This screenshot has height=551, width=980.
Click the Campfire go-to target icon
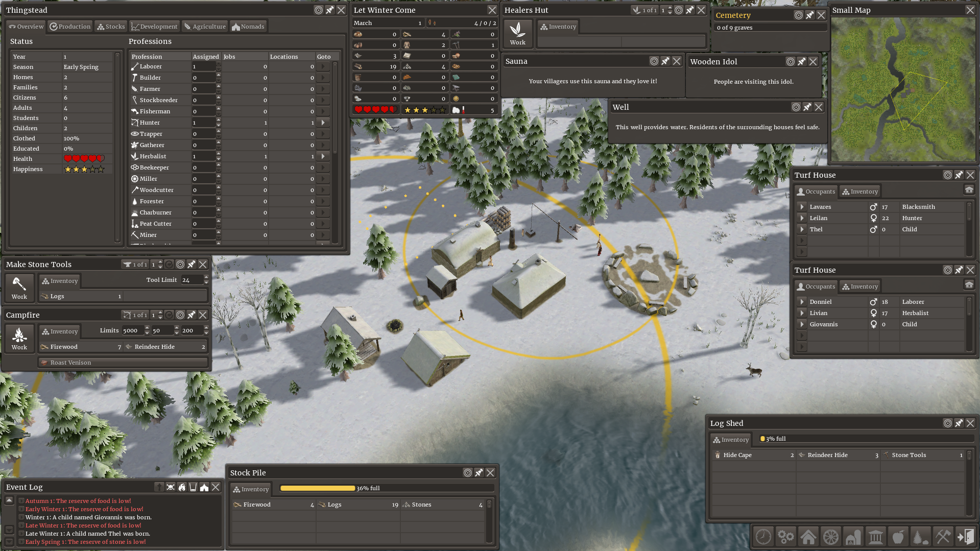pyautogui.click(x=180, y=315)
